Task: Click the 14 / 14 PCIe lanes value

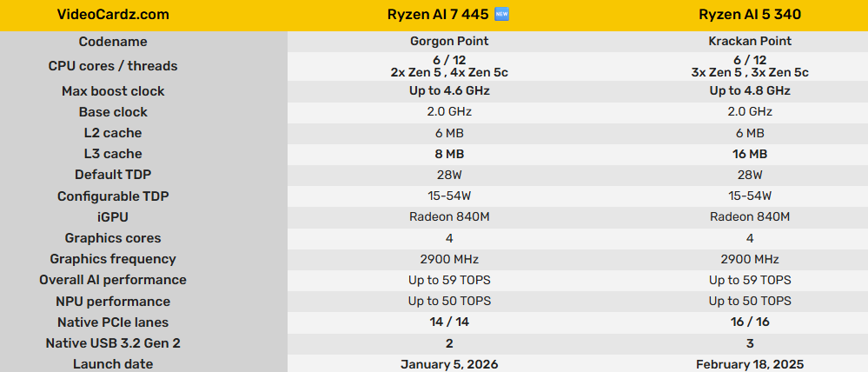Action: coord(449,322)
